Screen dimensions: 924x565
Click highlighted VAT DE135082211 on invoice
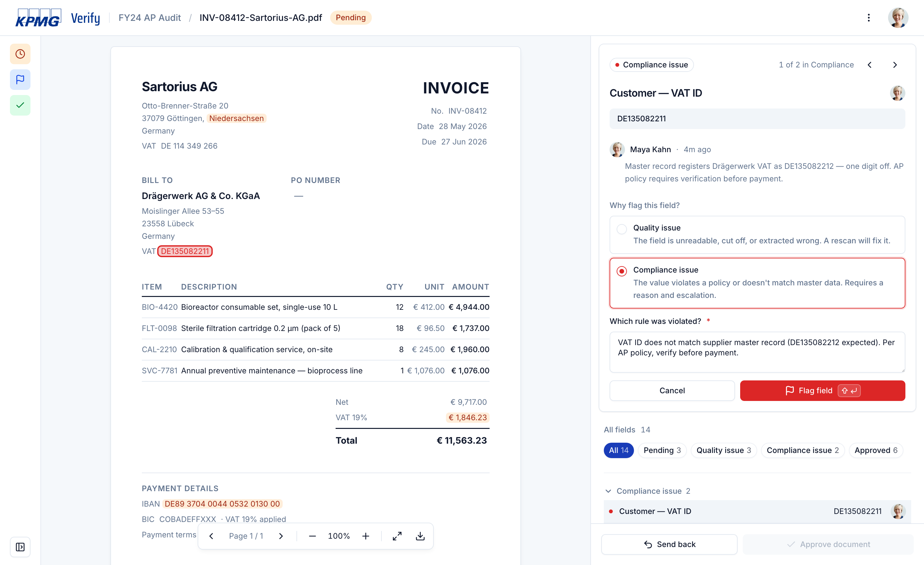pos(185,251)
